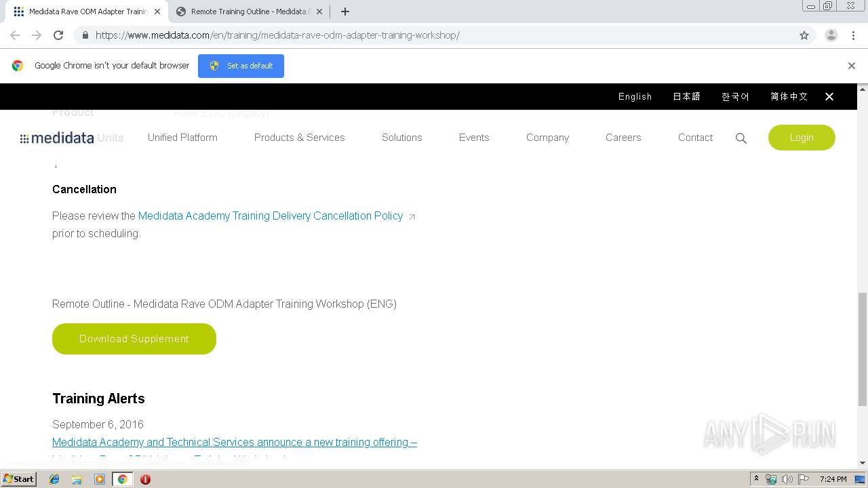
Task: Select English language
Action: tap(635, 97)
